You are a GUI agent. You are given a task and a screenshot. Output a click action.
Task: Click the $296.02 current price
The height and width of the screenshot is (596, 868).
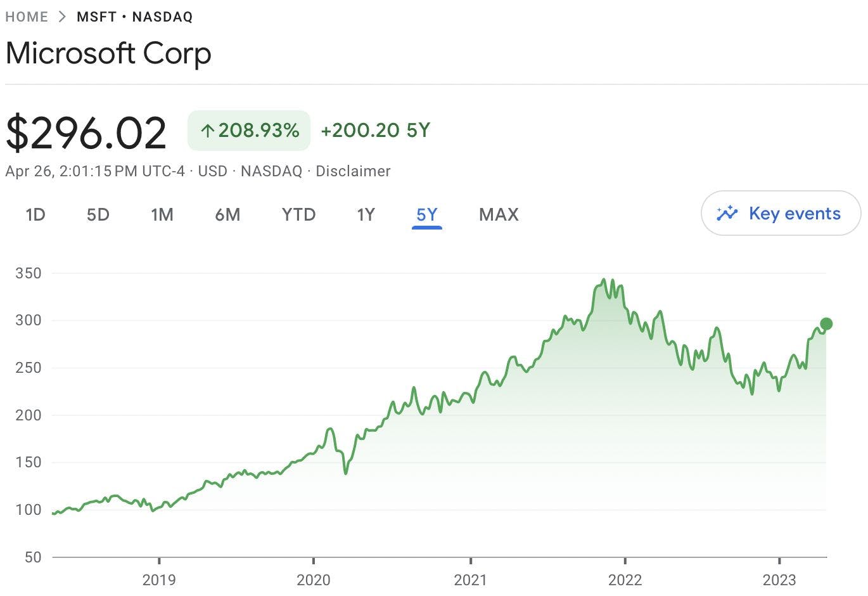pyautogui.click(x=86, y=133)
